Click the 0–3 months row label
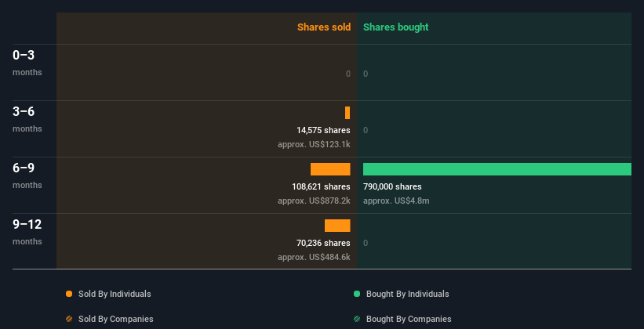This screenshot has height=329, width=644. [x=27, y=63]
